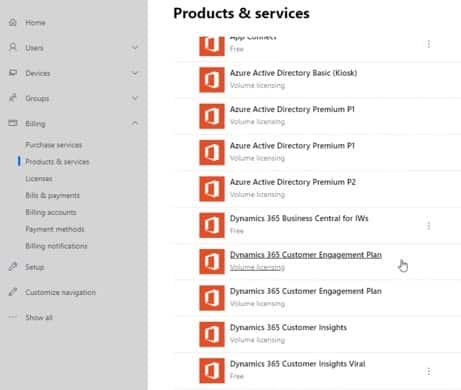
Task: Click Office icon beside App Connect row
Action: click(212, 46)
